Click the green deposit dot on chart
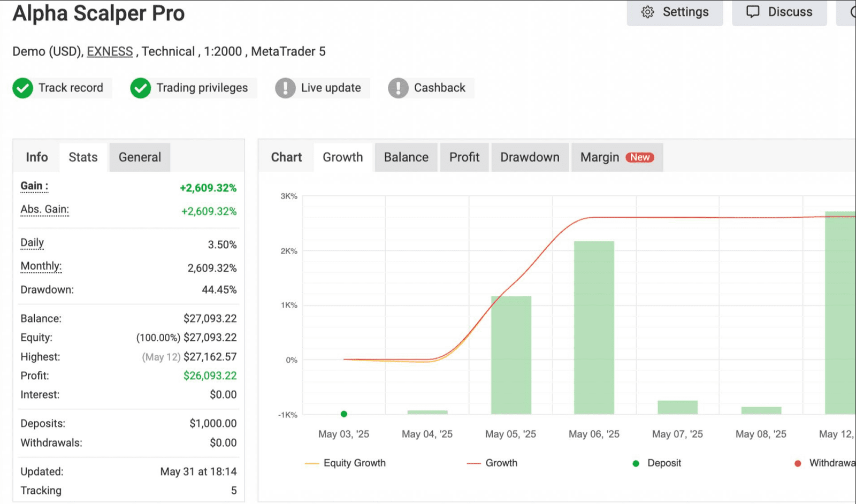Screen dimensions: 856x504 pyautogui.click(x=344, y=414)
